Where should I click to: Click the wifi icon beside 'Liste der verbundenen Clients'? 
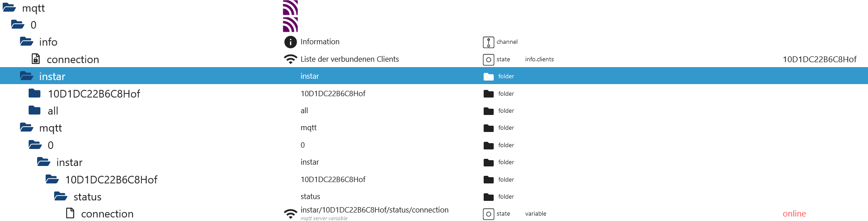290,59
